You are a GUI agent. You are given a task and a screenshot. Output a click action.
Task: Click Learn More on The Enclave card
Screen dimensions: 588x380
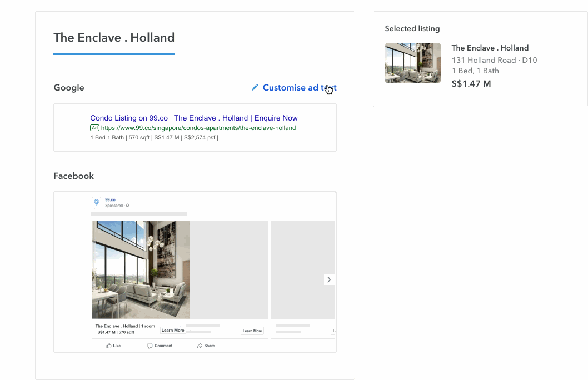tap(172, 330)
